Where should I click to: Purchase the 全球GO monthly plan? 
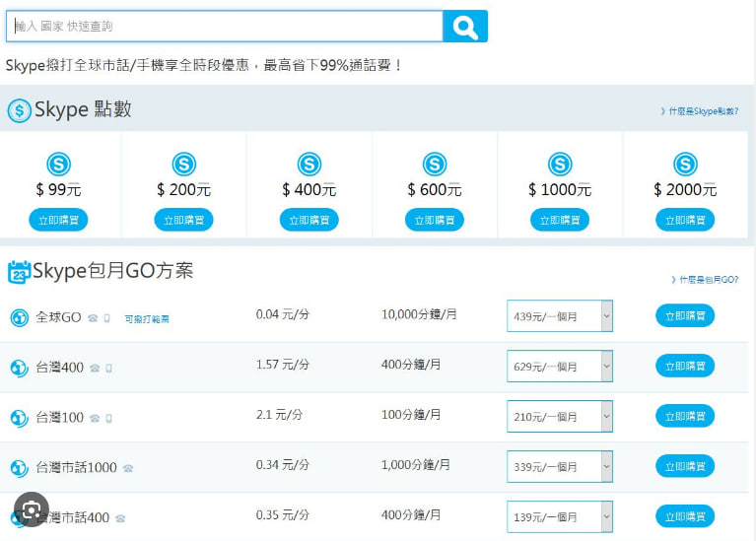685,315
